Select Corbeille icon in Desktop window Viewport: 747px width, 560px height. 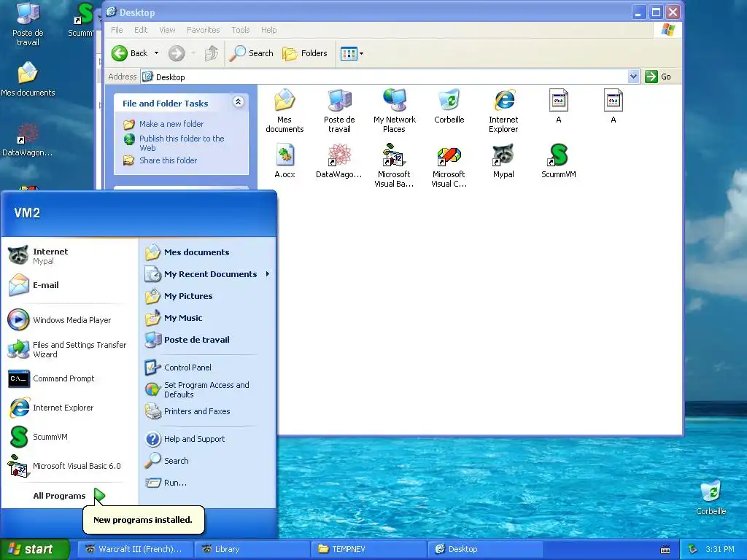point(449,106)
